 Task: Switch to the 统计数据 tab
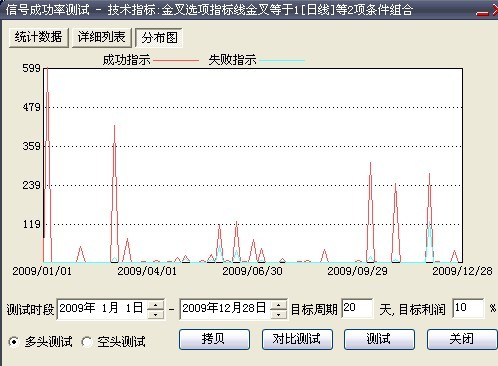(38, 37)
